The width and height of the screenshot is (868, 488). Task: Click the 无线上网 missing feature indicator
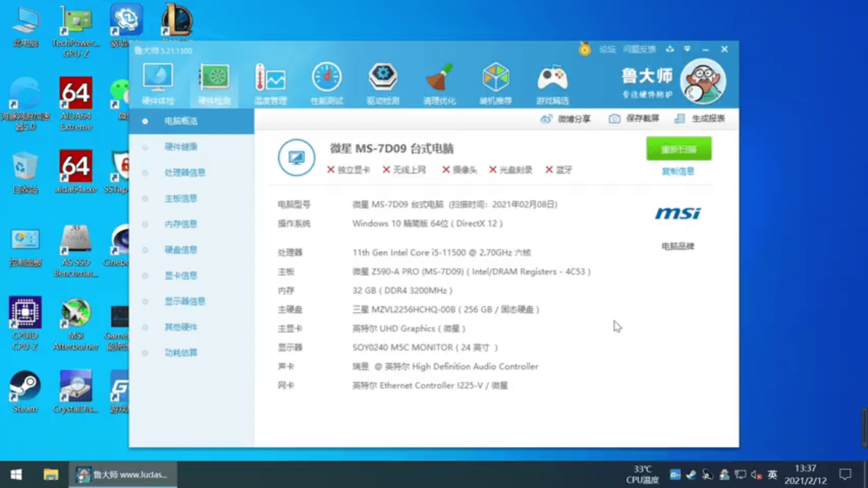[404, 170]
